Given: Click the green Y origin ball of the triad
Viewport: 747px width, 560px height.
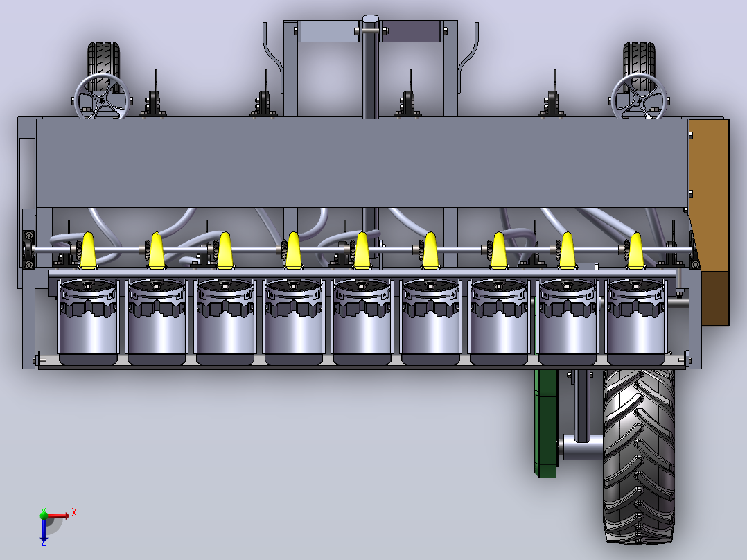Looking at the screenshot, I should coord(44,515).
